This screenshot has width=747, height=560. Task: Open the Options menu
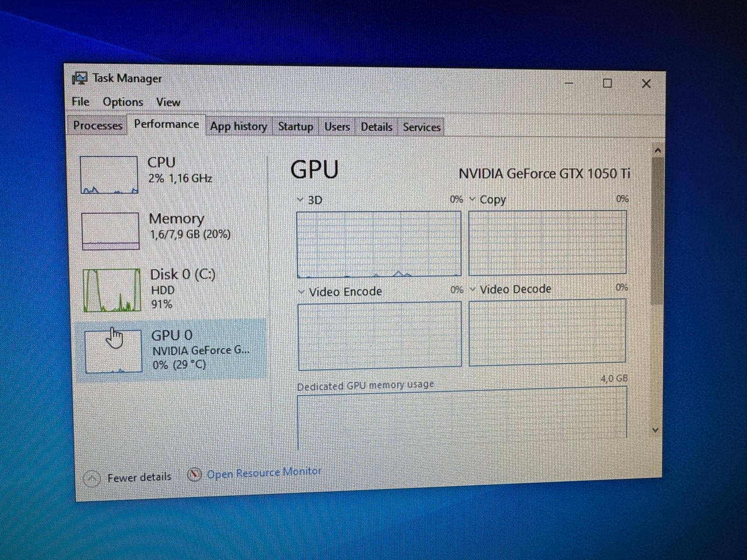(123, 102)
